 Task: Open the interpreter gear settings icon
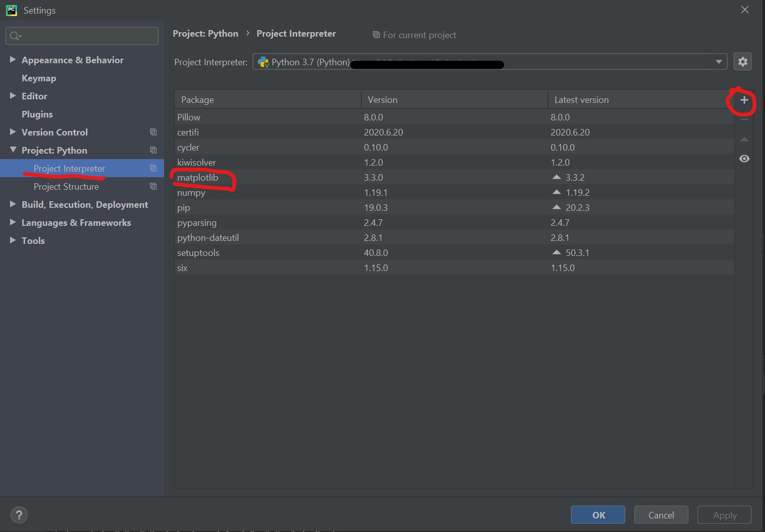(742, 62)
